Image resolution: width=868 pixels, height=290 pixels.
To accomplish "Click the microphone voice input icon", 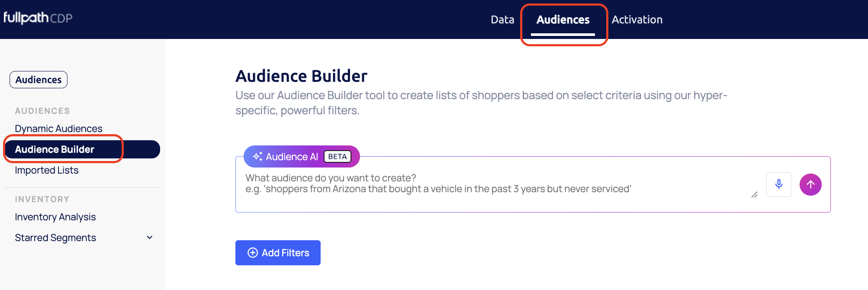I will pyautogui.click(x=778, y=184).
